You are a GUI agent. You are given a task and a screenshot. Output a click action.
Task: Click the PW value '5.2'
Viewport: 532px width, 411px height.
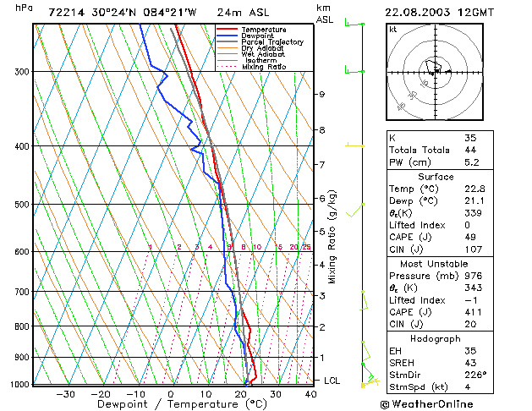[x=472, y=162]
